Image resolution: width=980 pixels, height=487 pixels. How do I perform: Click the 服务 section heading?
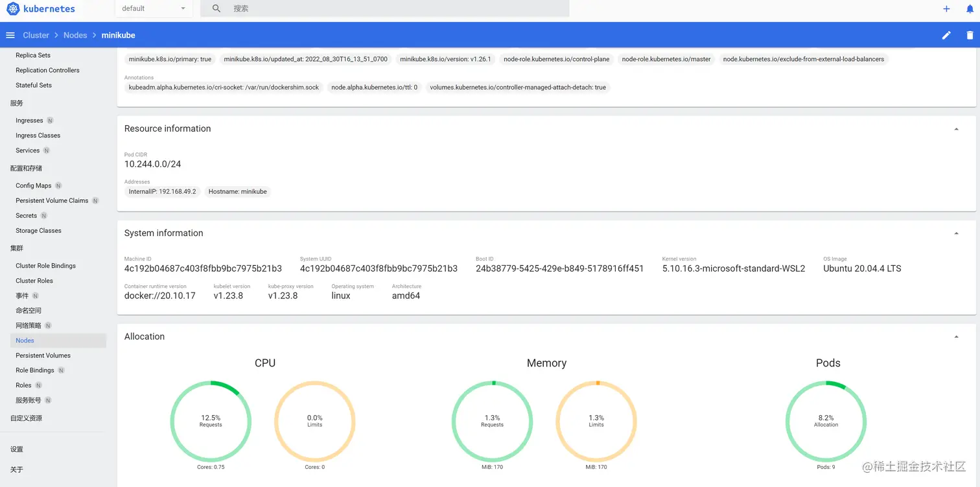17,103
